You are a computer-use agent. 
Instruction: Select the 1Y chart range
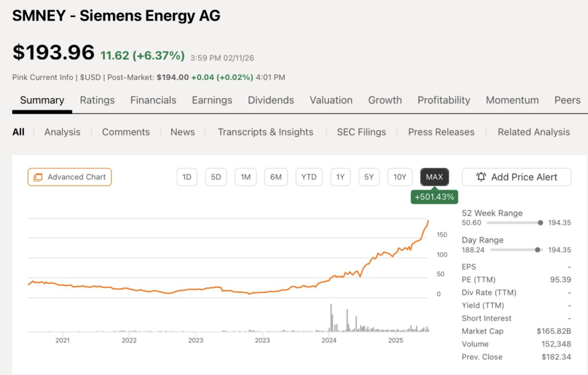click(x=340, y=177)
